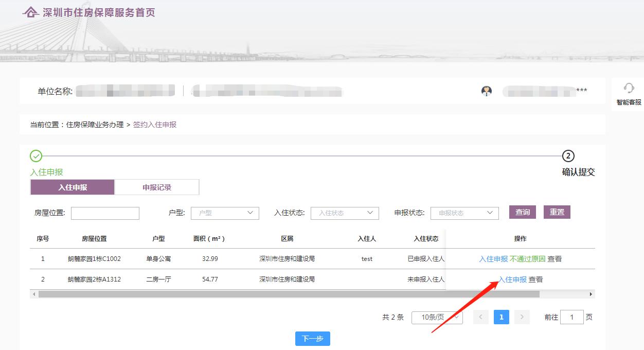
Task: Open the 申报状态 dropdown
Action: pos(464,213)
